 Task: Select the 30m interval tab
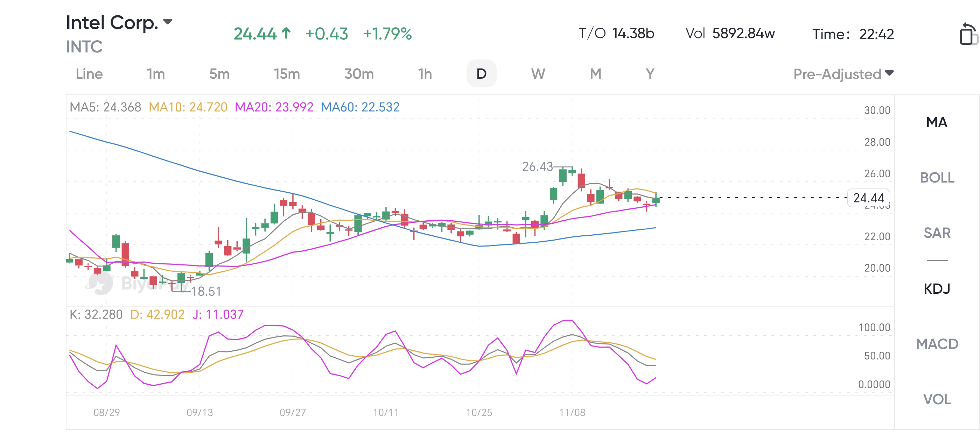click(359, 74)
